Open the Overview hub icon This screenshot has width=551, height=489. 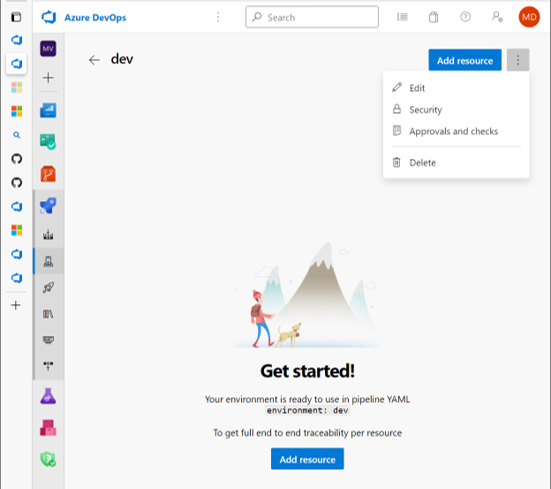tap(48, 110)
